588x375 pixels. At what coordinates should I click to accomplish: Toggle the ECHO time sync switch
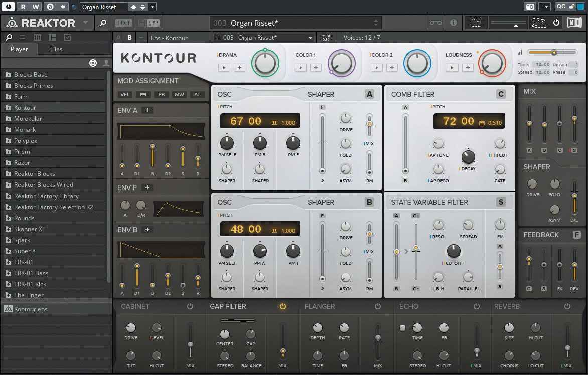403,328
